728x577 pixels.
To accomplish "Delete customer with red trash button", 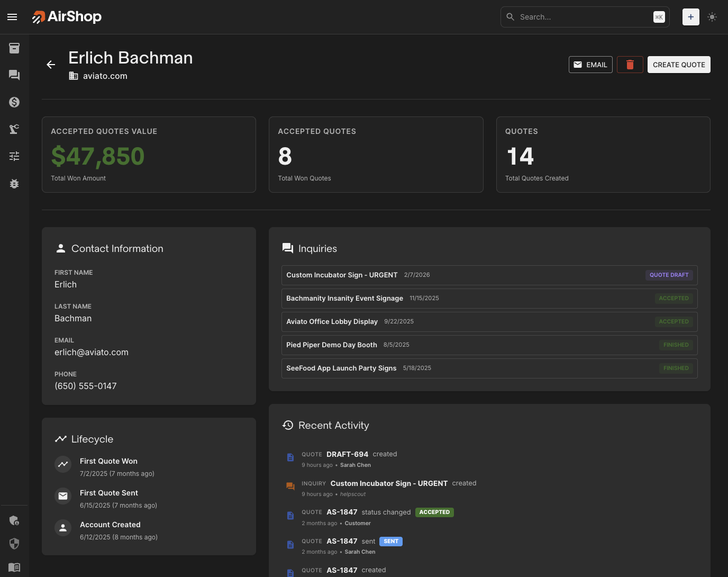I will [630, 65].
